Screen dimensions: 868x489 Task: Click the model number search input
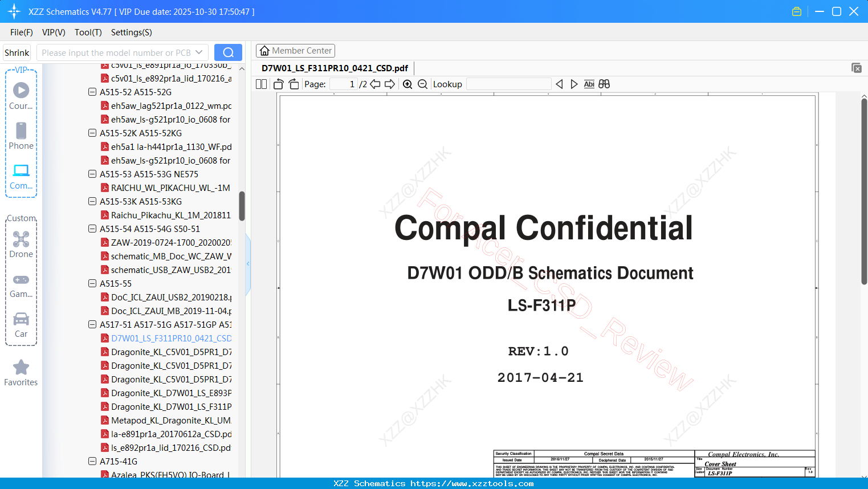(117, 52)
